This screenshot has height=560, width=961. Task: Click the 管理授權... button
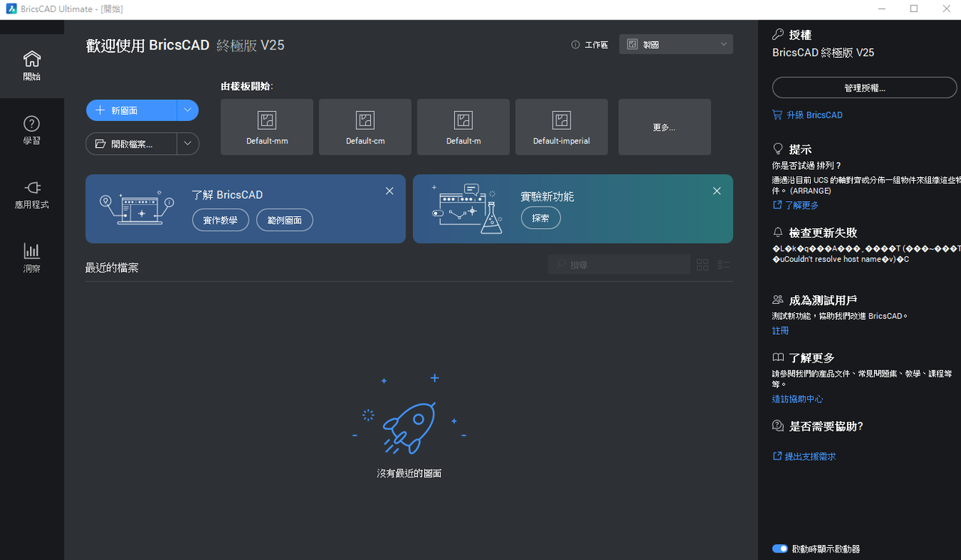pyautogui.click(x=865, y=88)
